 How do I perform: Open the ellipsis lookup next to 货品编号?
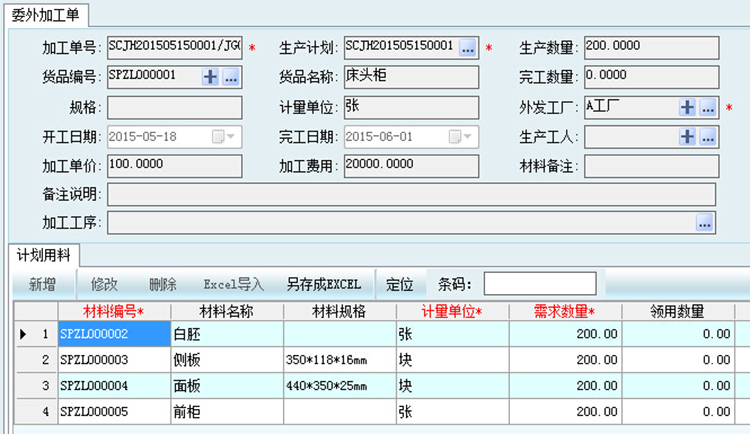pos(230,76)
